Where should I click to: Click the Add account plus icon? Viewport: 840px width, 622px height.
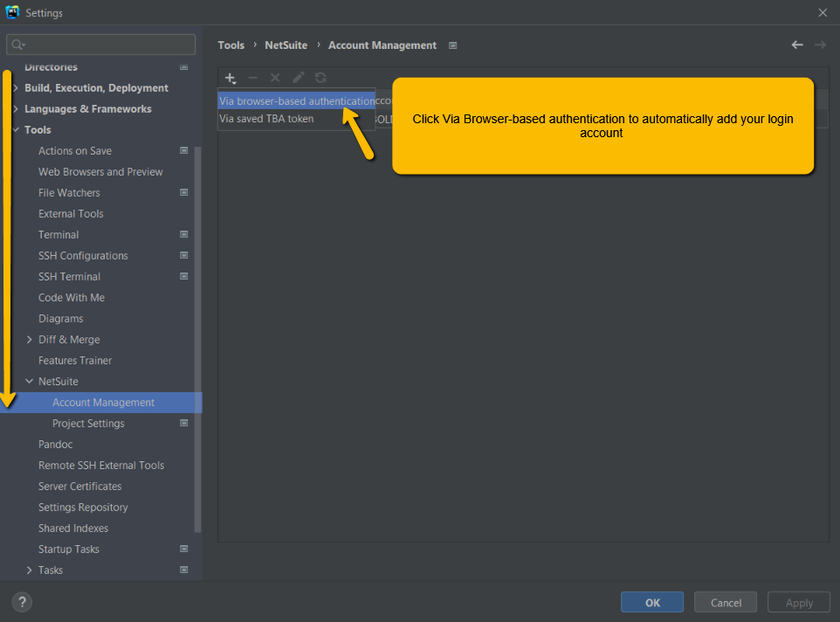pyautogui.click(x=231, y=79)
